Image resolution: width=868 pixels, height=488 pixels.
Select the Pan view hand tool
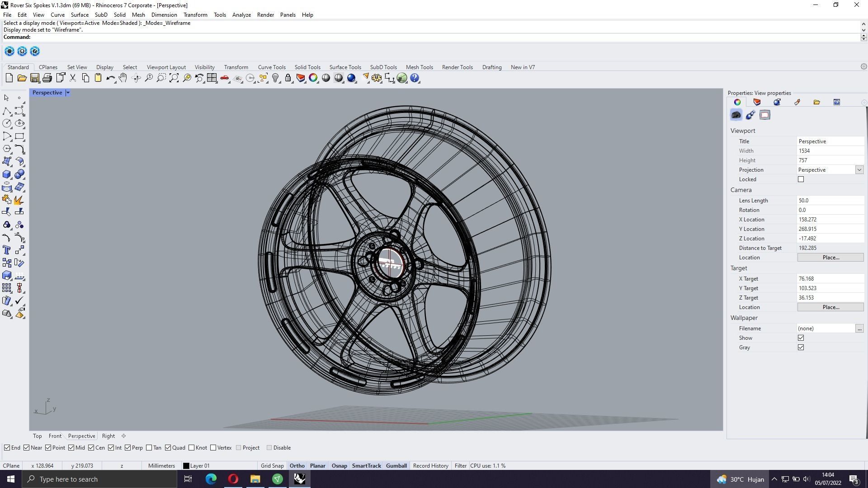coord(123,78)
